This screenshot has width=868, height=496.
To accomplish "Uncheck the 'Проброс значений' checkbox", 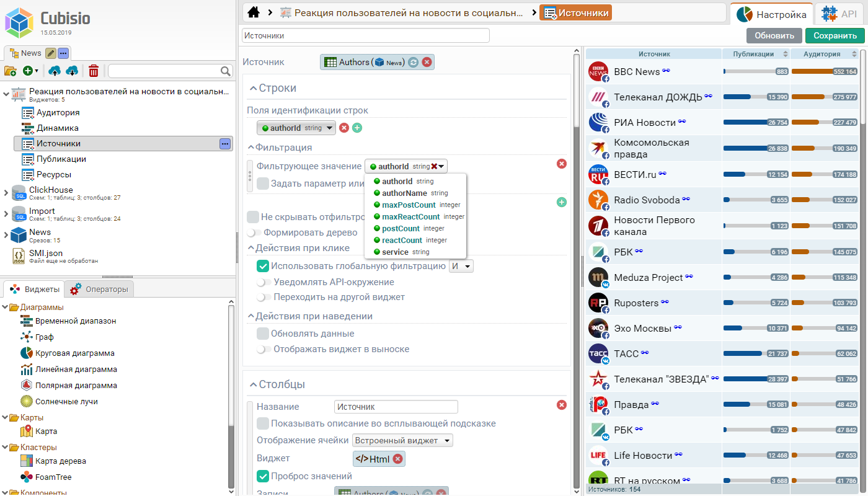I will (x=263, y=476).
